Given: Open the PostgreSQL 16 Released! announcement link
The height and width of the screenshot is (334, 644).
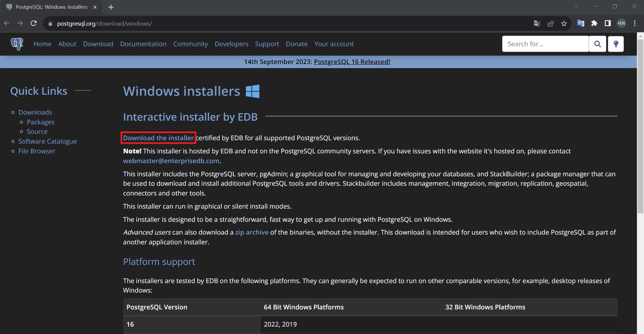Looking at the screenshot, I should click(352, 62).
